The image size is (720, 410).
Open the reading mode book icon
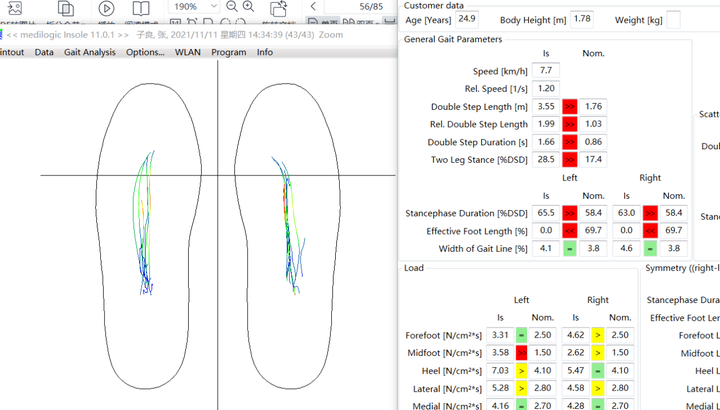pyautogui.click(x=143, y=7)
